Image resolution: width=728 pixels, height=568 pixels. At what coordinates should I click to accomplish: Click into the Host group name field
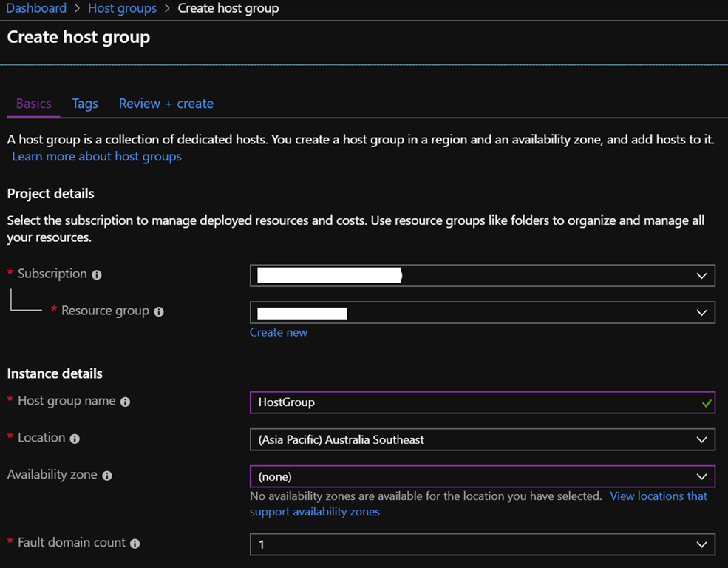tap(473, 402)
